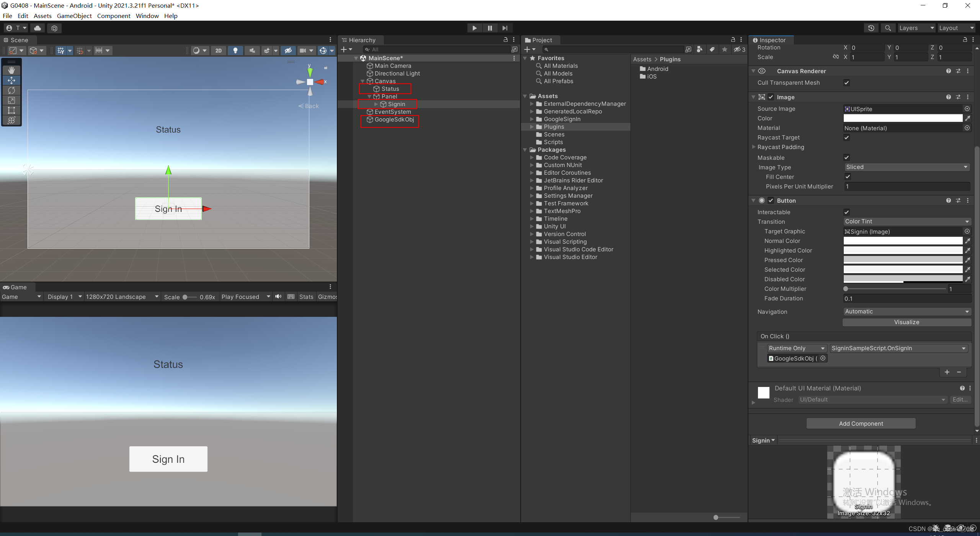
Task: Collapse the Canvas node in the Hierarchy
Action: click(363, 81)
